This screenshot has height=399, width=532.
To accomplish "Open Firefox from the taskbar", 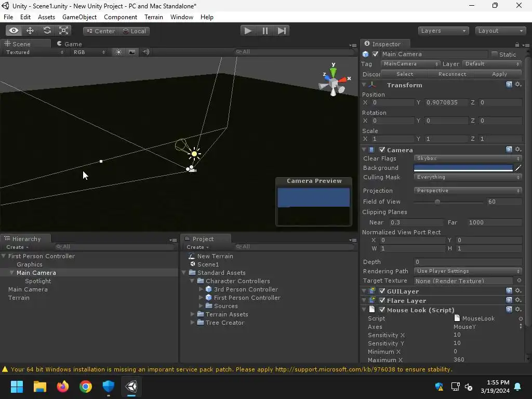I will pyautogui.click(x=62, y=387).
